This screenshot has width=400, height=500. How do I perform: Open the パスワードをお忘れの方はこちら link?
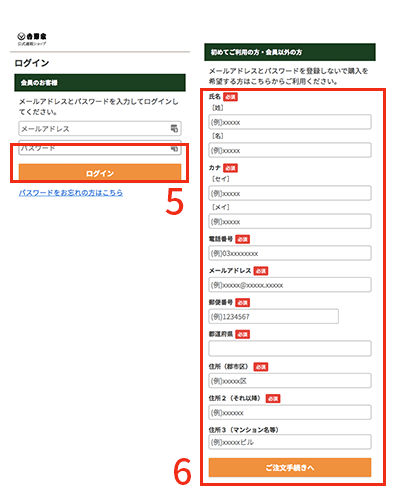(x=71, y=193)
